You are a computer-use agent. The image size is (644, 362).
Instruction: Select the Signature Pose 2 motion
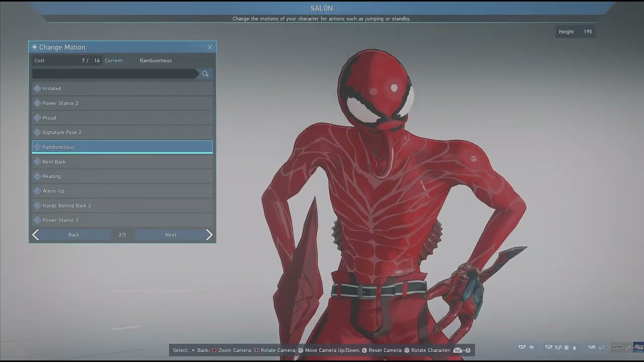coord(122,132)
